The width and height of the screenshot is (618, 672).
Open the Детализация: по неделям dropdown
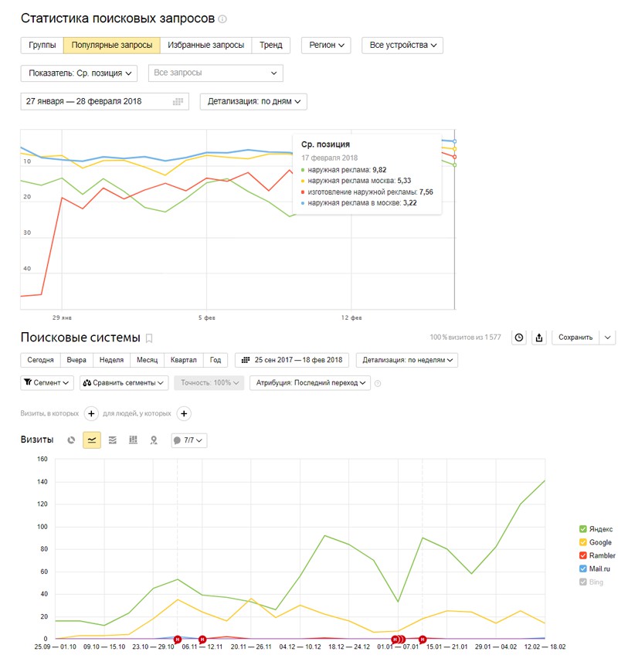point(407,360)
